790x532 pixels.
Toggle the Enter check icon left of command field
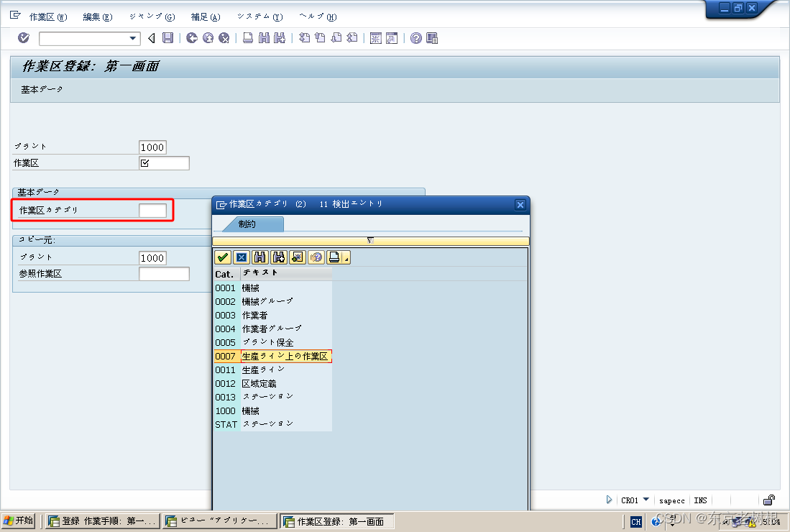[x=22, y=38]
